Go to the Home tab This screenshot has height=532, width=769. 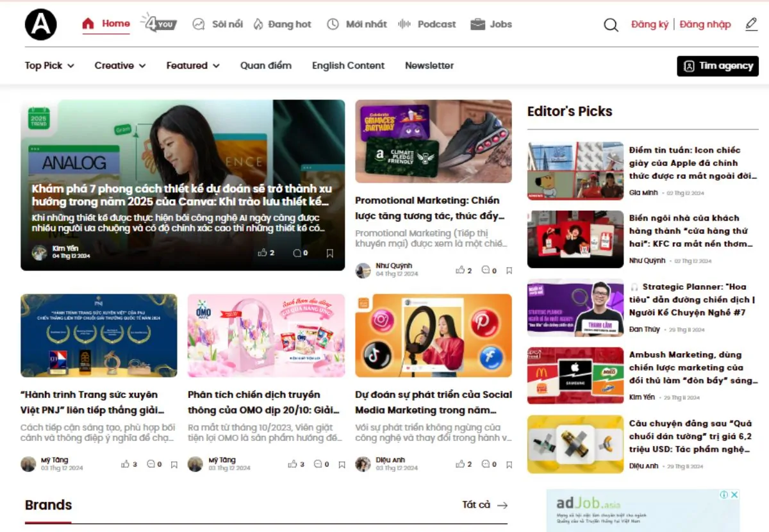coord(106,24)
